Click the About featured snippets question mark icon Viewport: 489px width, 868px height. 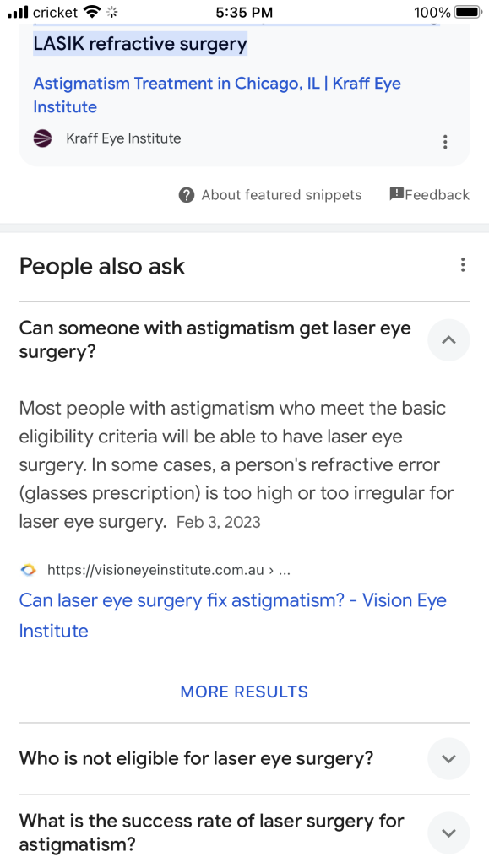click(x=187, y=195)
